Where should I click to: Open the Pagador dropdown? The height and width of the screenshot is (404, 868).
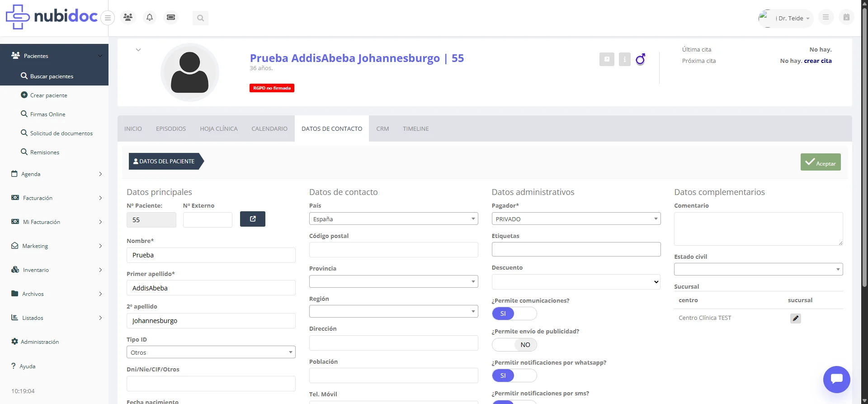576,219
